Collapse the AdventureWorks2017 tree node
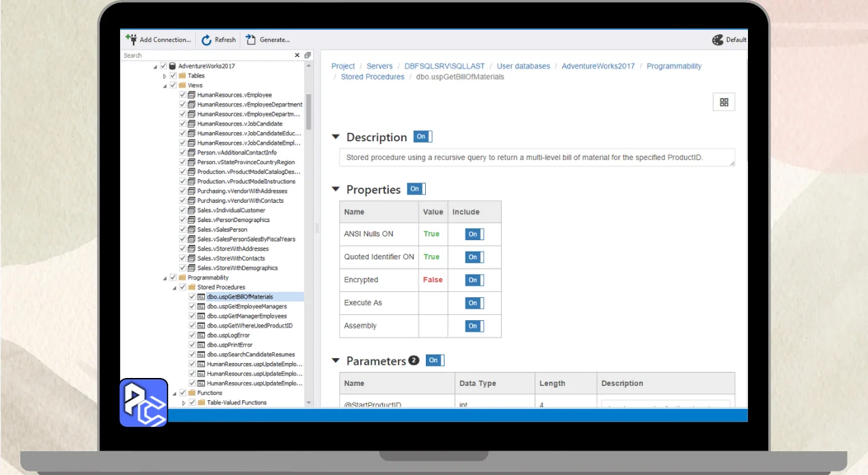 pos(155,66)
